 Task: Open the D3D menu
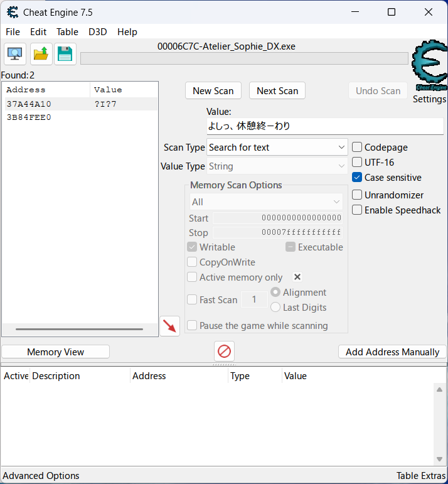97,32
